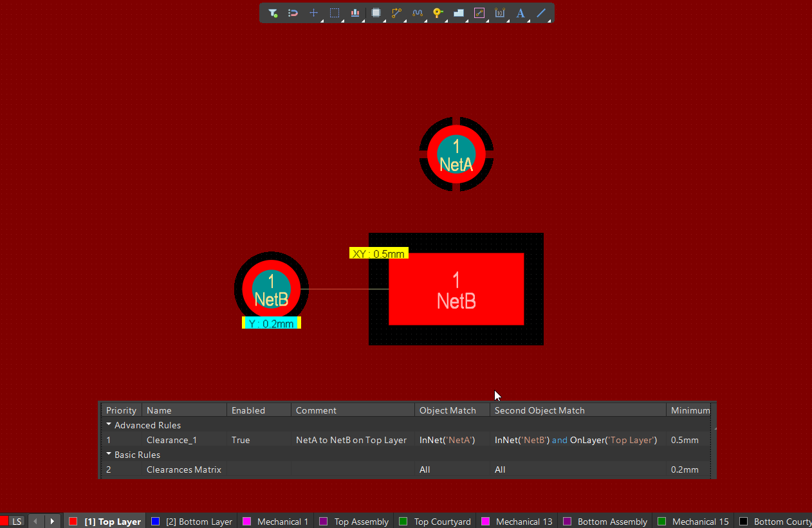Select the move objects crosshair tool
This screenshot has width=812, height=528.
pyautogui.click(x=314, y=13)
